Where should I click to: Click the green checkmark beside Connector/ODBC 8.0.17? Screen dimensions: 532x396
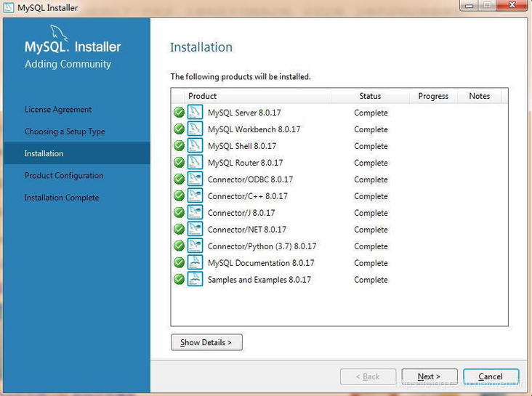point(179,179)
